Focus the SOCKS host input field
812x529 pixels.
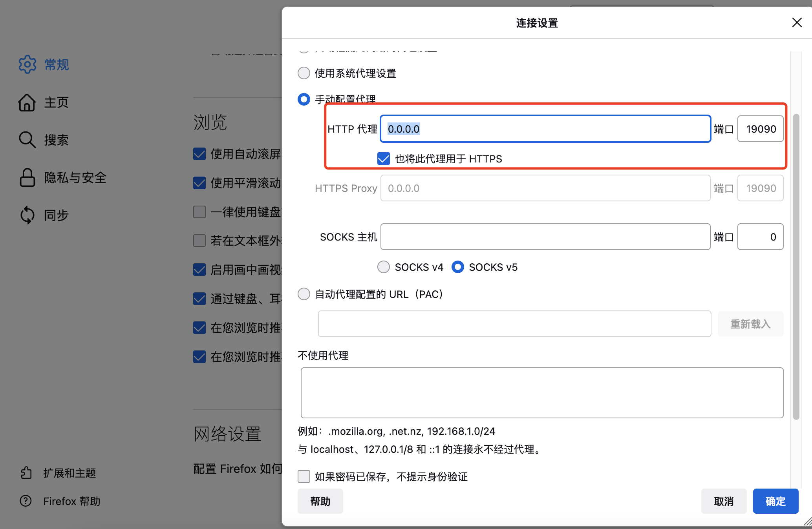545,237
